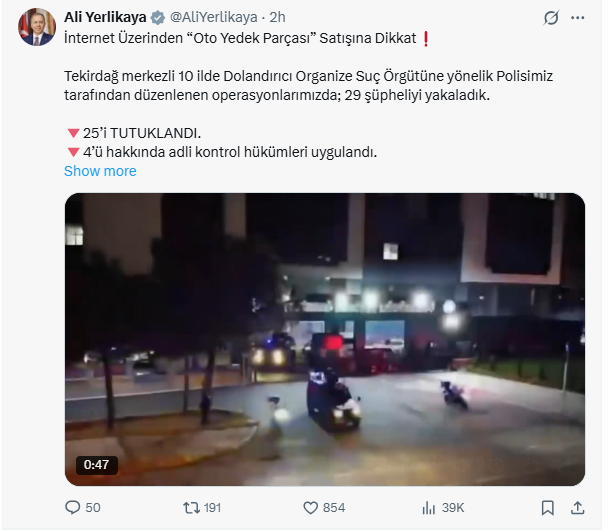This screenshot has height=530, width=609.
Task: Click the reply speech bubble icon
Action: 73,507
